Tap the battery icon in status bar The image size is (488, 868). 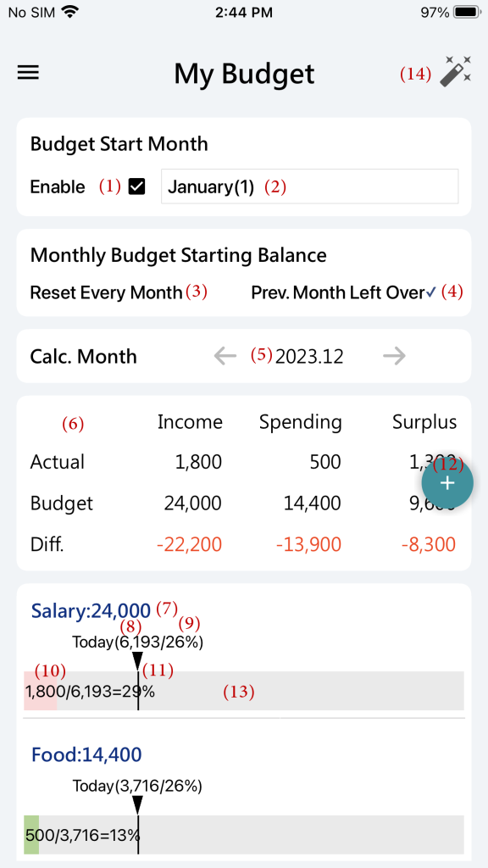click(x=467, y=12)
